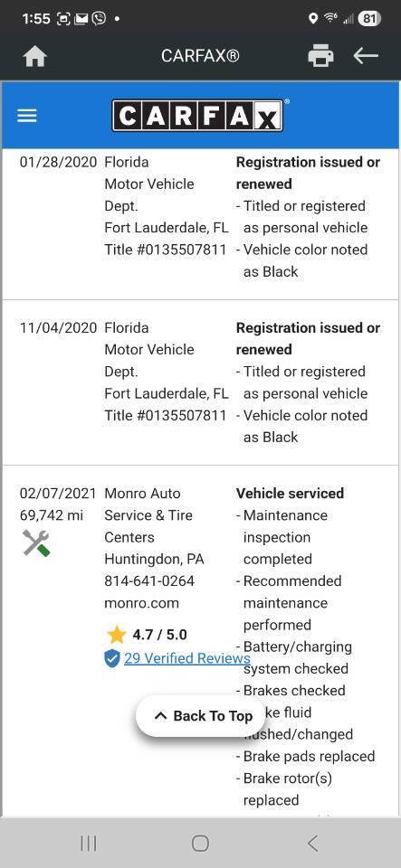Tap the 4.7 / 5.0 rating text
Image resolution: width=401 pixels, height=868 pixels.
pyautogui.click(x=159, y=635)
